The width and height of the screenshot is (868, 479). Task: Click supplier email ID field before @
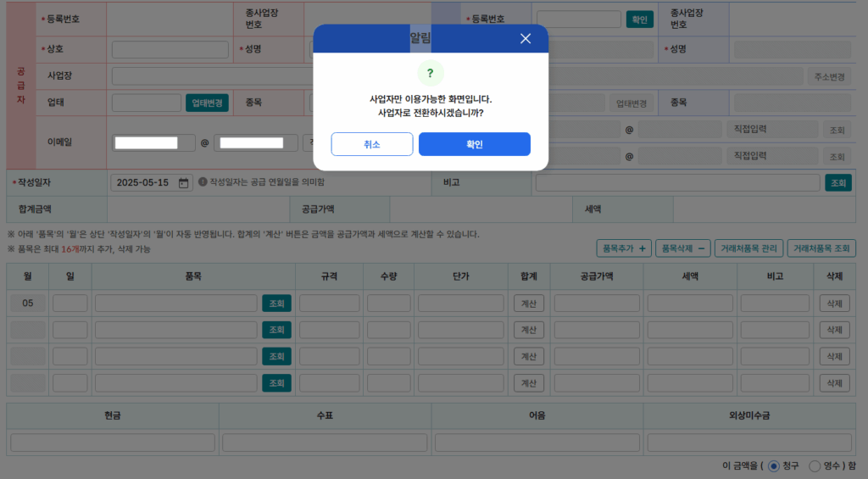coord(153,143)
